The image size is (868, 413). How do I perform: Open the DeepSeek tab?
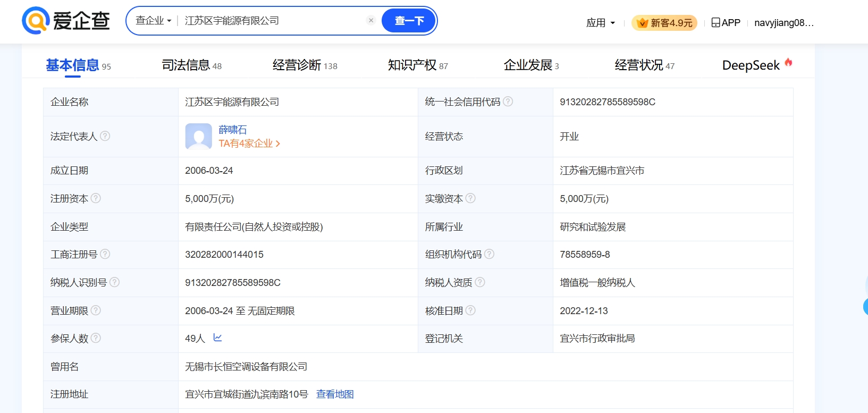[x=751, y=65]
